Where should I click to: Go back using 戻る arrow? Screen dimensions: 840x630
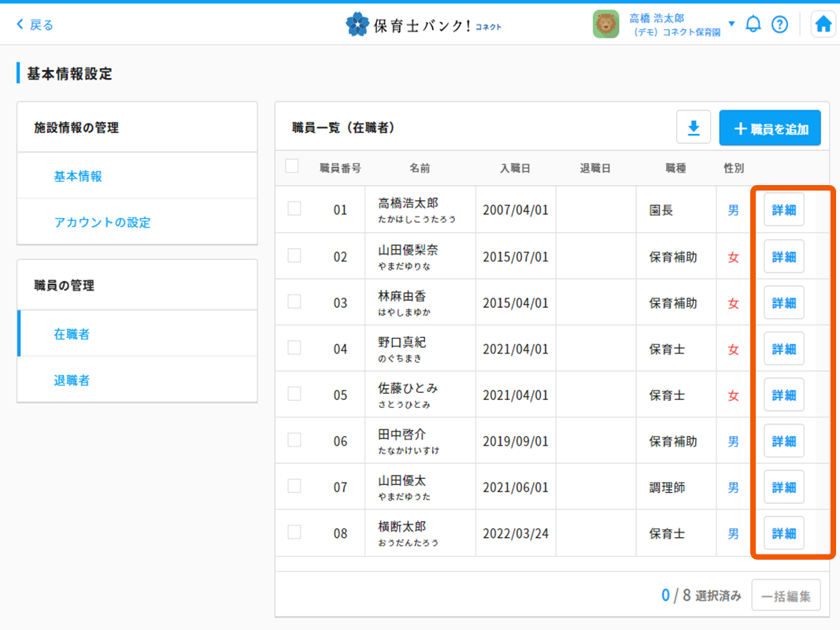(x=35, y=24)
